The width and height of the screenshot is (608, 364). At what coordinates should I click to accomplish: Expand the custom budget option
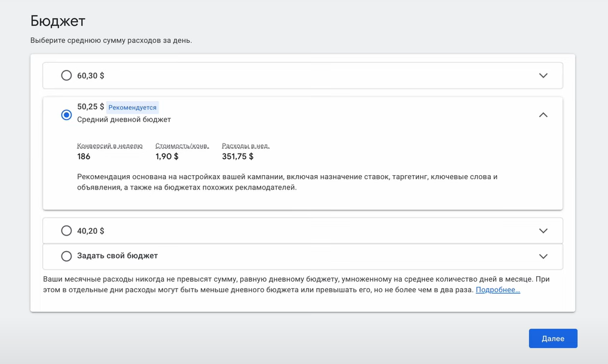point(543,256)
